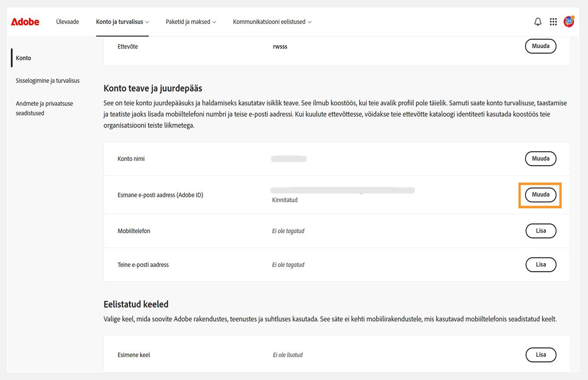
Task: Click Muuda next to Ettevõte
Action: tap(540, 46)
